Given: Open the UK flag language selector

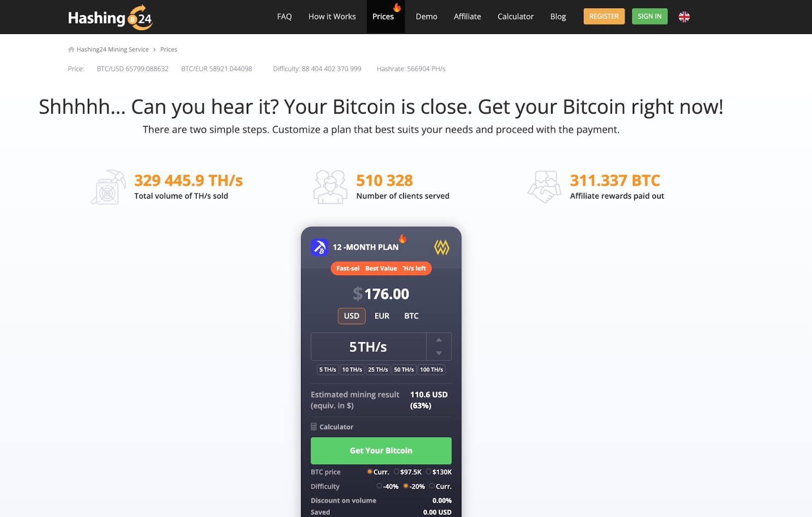Looking at the screenshot, I should tap(684, 17).
